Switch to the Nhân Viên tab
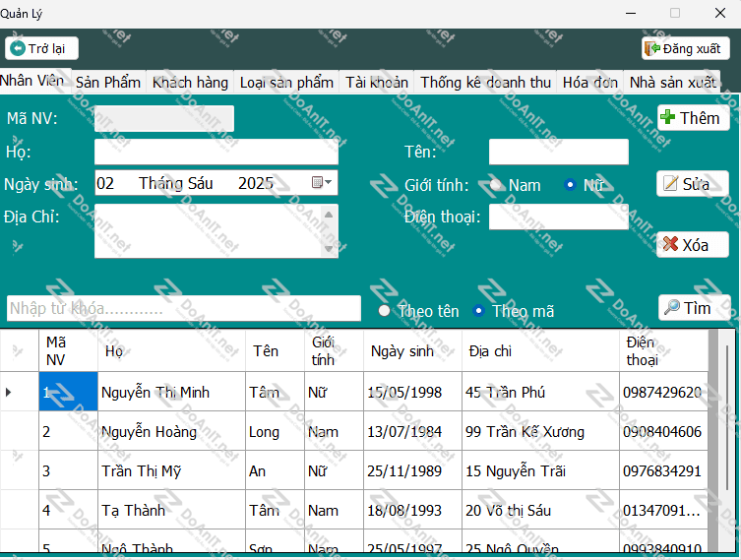Image resolution: width=741 pixels, height=560 pixels. coord(34,81)
